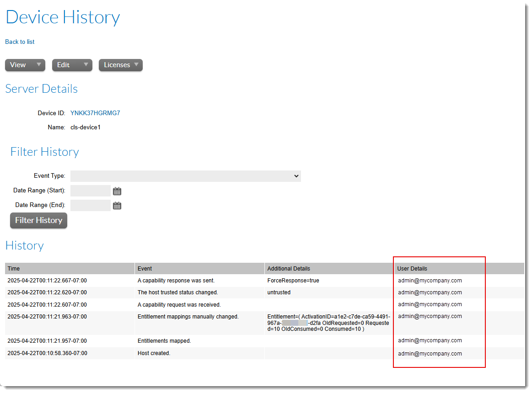The image size is (532, 393).
Task: Select the Host created event row
Action: [154, 353]
